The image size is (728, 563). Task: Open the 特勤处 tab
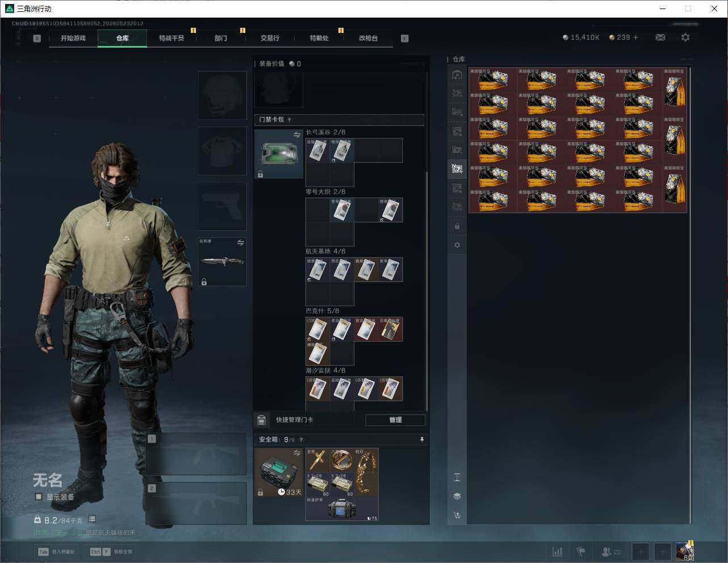(319, 38)
